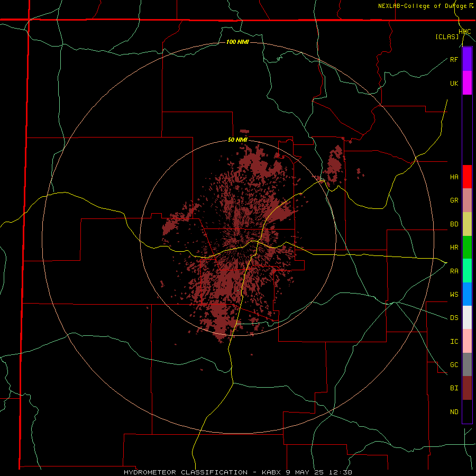The image size is (476, 476).
Task: Click the RA legend label
Action: coord(454,271)
